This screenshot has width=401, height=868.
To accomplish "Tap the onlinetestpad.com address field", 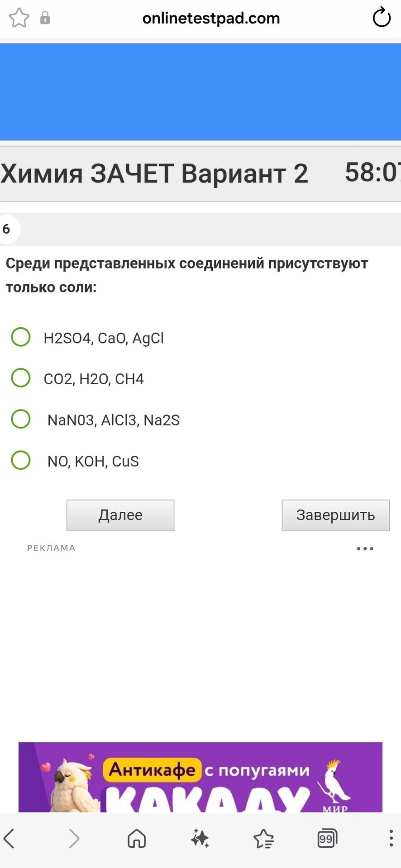I will (211, 18).
